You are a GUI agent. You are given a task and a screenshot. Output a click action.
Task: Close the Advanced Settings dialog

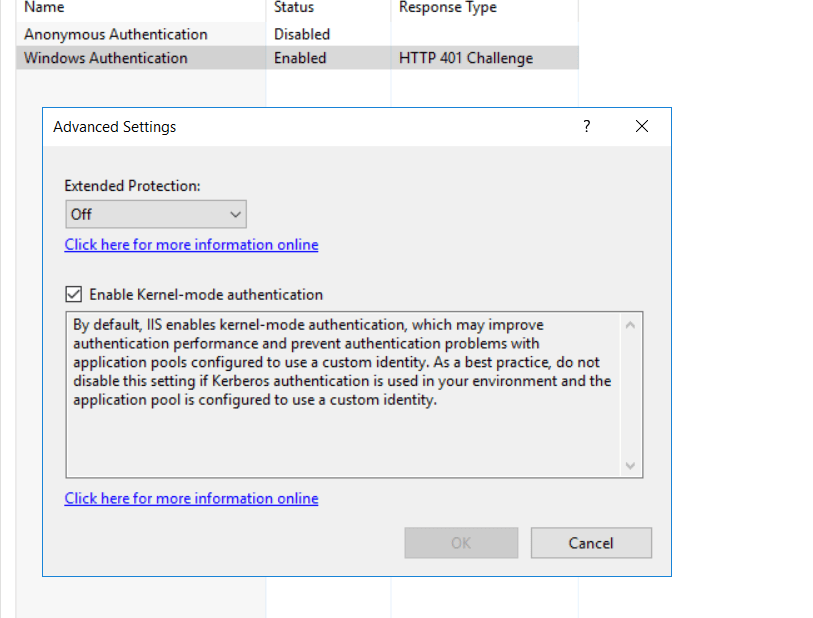(x=641, y=126)
